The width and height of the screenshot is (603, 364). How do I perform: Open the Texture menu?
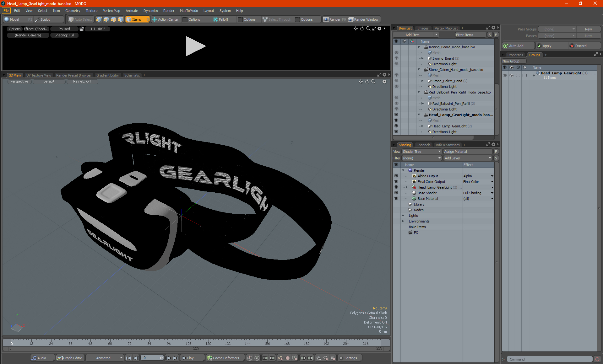coord(92,11)
